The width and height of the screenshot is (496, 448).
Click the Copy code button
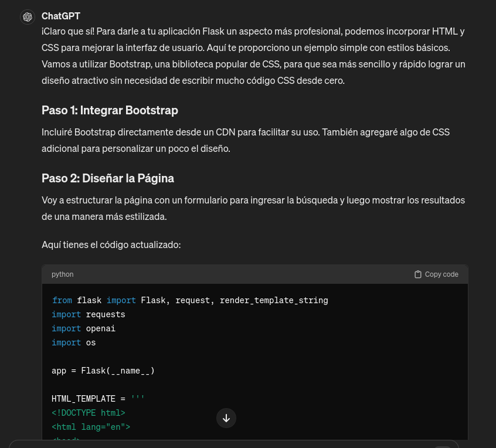coord(436,274)
